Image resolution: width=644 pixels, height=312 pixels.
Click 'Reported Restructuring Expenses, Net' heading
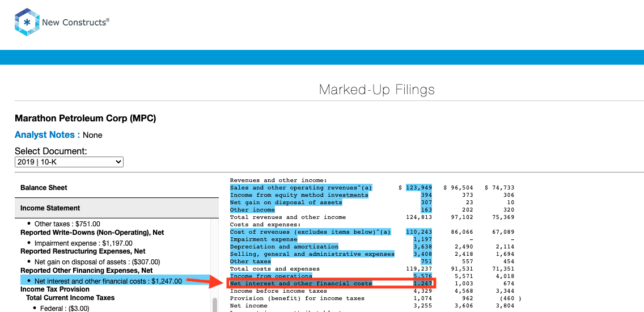(x=83, y=251)
